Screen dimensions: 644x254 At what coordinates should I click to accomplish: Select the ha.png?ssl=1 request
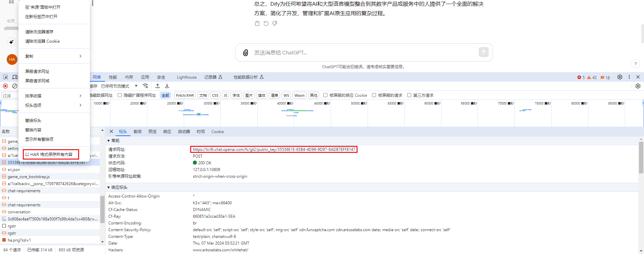pos(50,240)
